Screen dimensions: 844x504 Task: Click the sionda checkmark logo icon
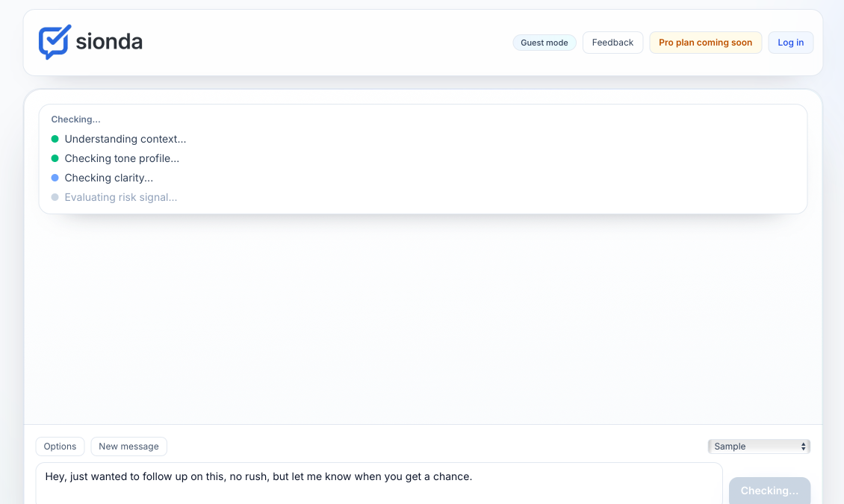pyautogui.click(x=55, y=42)
